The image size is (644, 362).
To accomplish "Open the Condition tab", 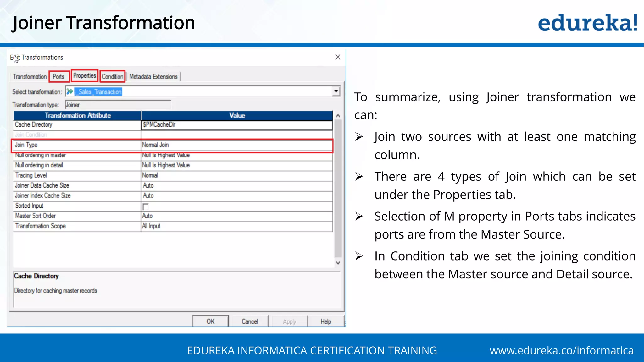I will pyautogui.click(x=113, y=77).
